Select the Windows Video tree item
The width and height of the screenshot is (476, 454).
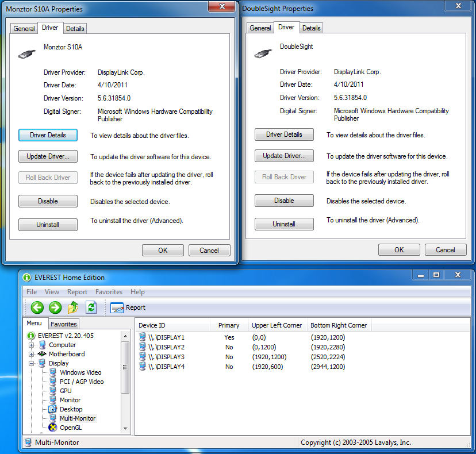pos(80,372)
